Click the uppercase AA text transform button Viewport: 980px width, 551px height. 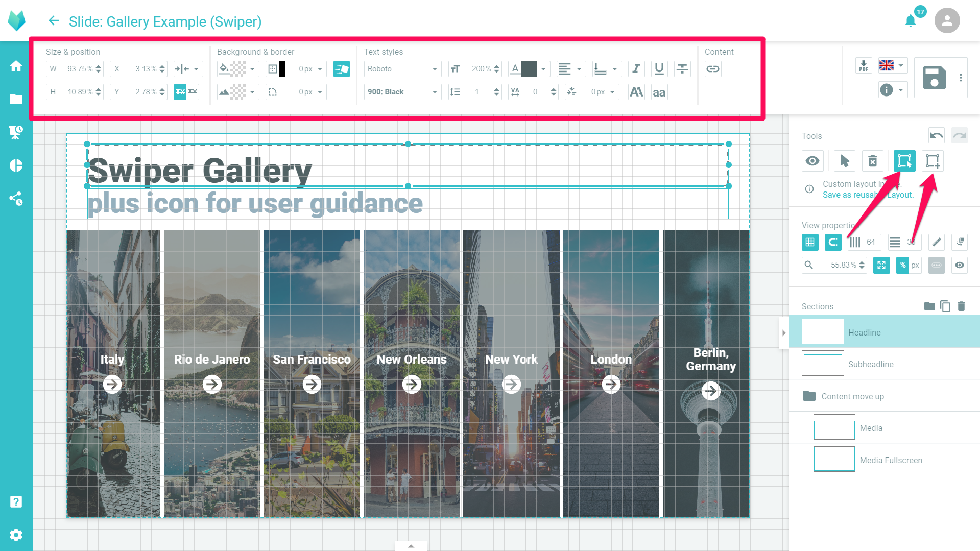(x=636, y=92)
